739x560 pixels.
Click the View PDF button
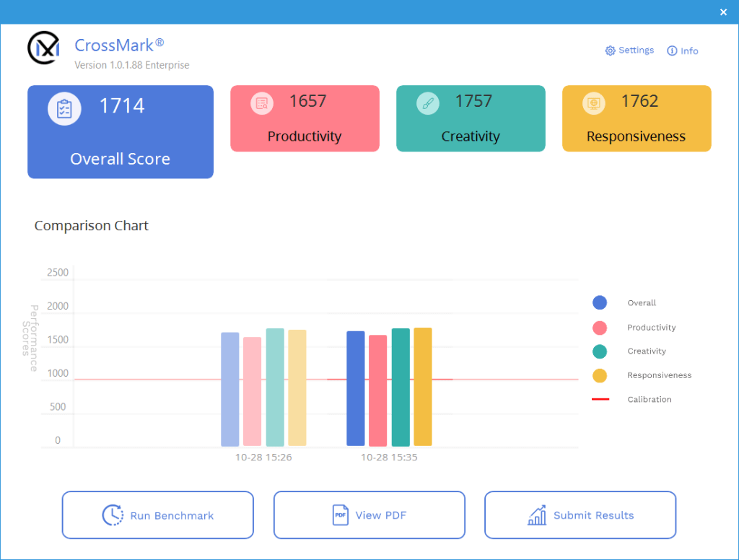369,515
